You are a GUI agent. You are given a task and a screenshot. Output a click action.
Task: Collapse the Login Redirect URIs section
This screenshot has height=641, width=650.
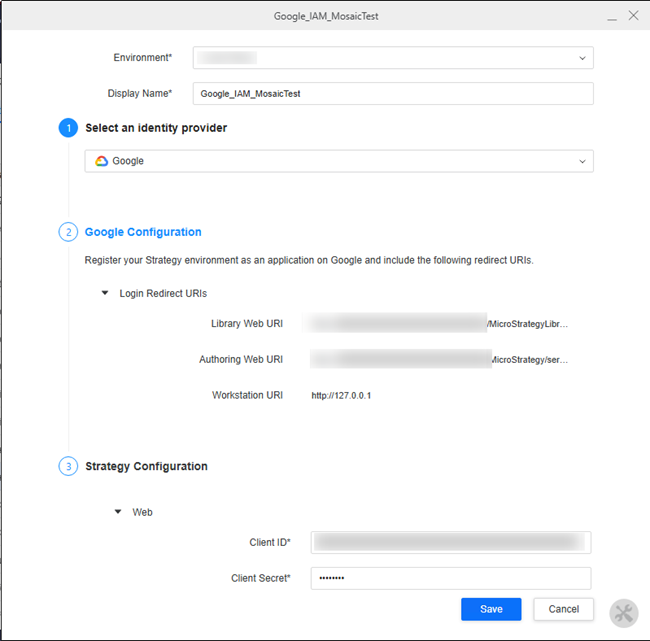106,294
